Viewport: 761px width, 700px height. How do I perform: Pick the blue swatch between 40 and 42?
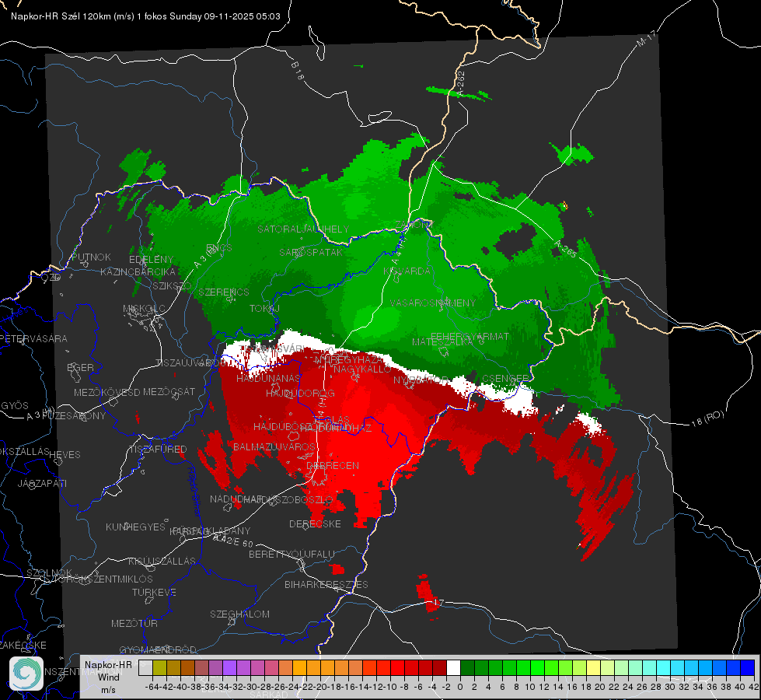tap(748, 667)
